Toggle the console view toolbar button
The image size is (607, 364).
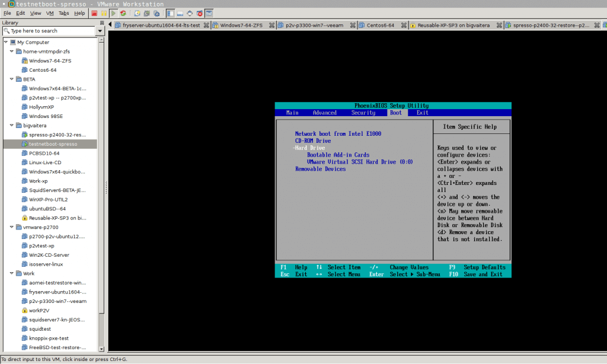[x=209, y=13]
